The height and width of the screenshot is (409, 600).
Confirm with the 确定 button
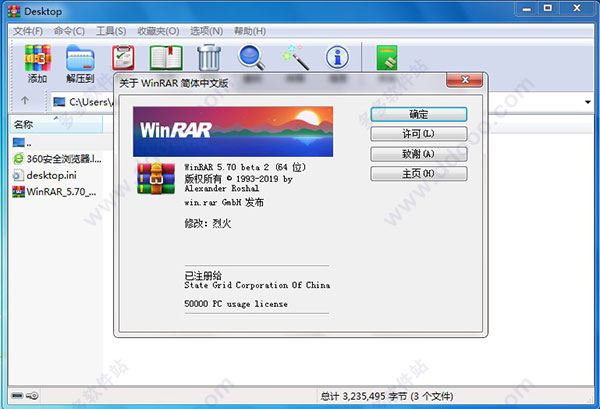click(x=419, y=114)
